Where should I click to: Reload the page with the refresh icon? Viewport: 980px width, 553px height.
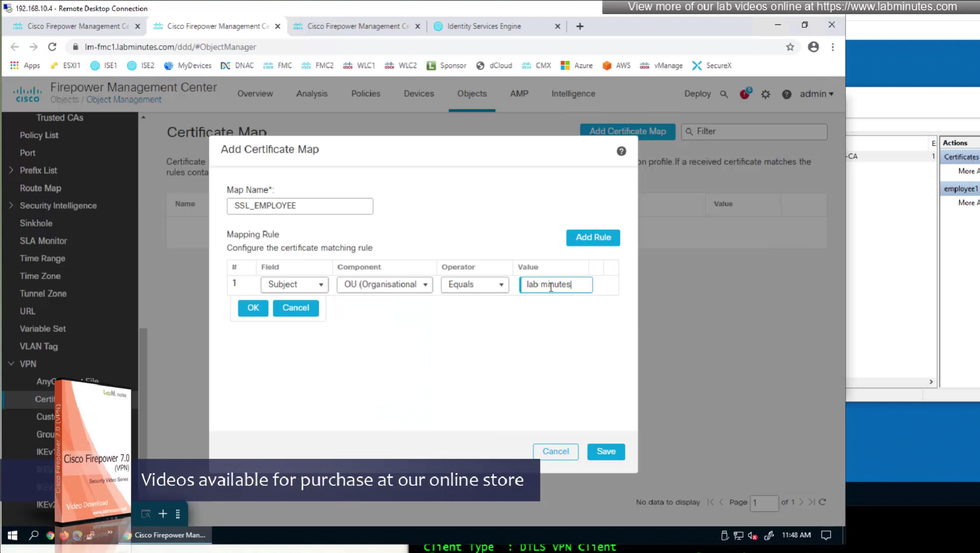(x=52, y=47)
